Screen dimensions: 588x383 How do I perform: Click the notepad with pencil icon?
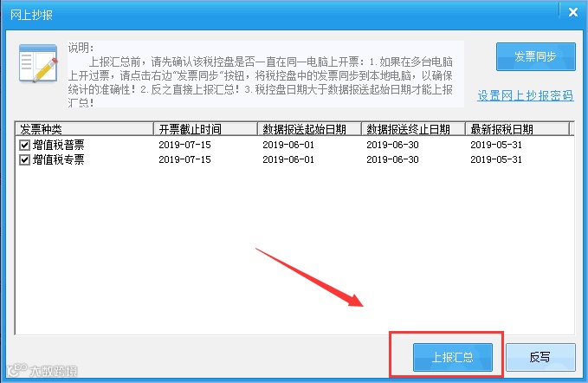(x=39, y=63)
